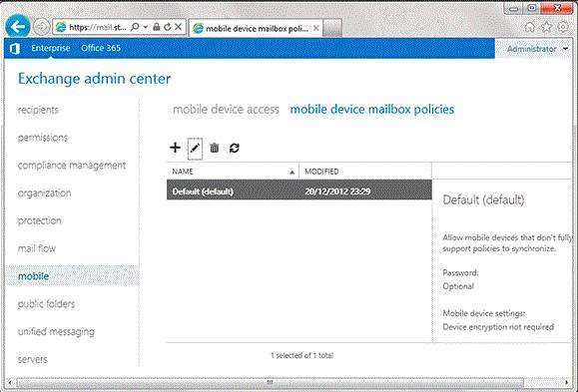Open the Administrator account dropdown
This screenshot has height=392, width=578.
tap(537, 49)
